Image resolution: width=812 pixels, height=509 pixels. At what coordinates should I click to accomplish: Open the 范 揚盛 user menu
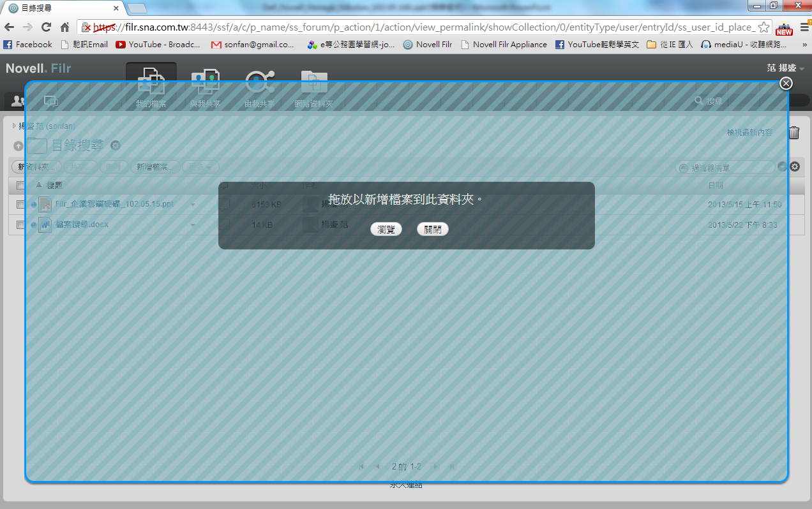click(x=785, y=68)
